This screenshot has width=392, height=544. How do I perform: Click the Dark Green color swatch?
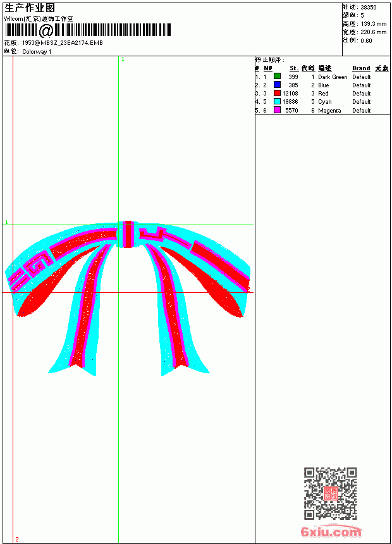coord(277,76)
